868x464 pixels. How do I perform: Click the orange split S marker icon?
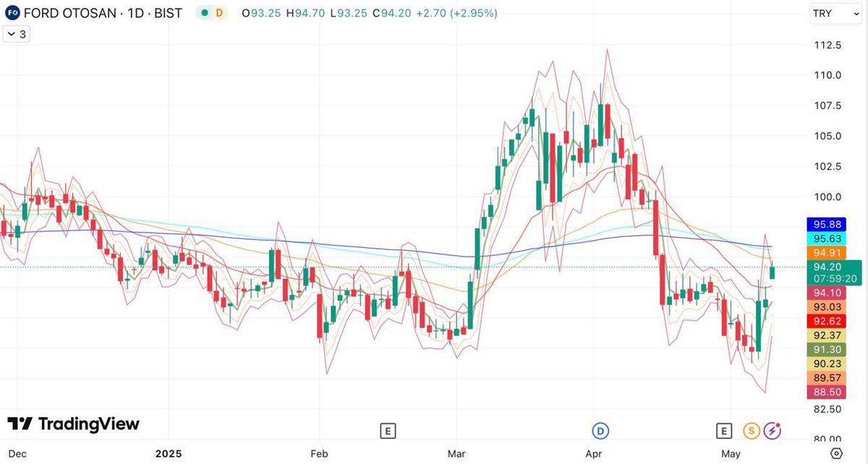(x=752, y=431)
